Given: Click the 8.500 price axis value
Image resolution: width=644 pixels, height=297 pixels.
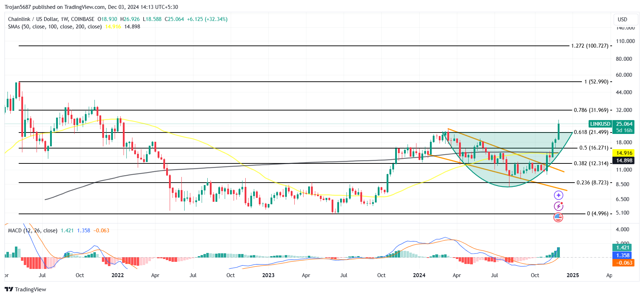Looking at the screenshot, I should (623, 184).
